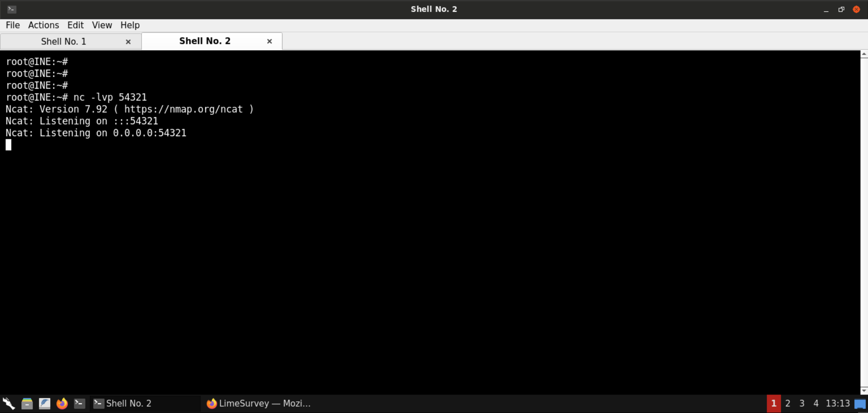
Task: Click the https://nmap.org/ncat URL text
Action: [x=183, y=109]
